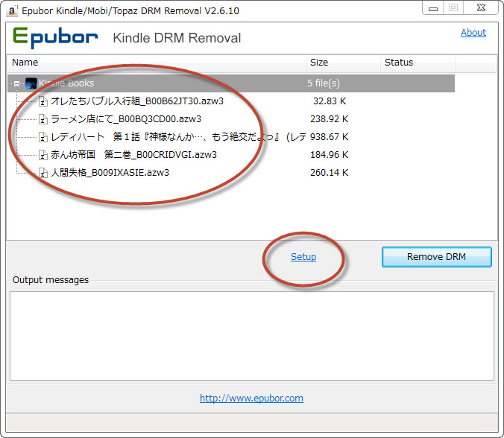Click file icon of オレたちバブル入行組 azw3
Image resolution: width=504 pixels, height=438 pixels.
pos(43,101)
